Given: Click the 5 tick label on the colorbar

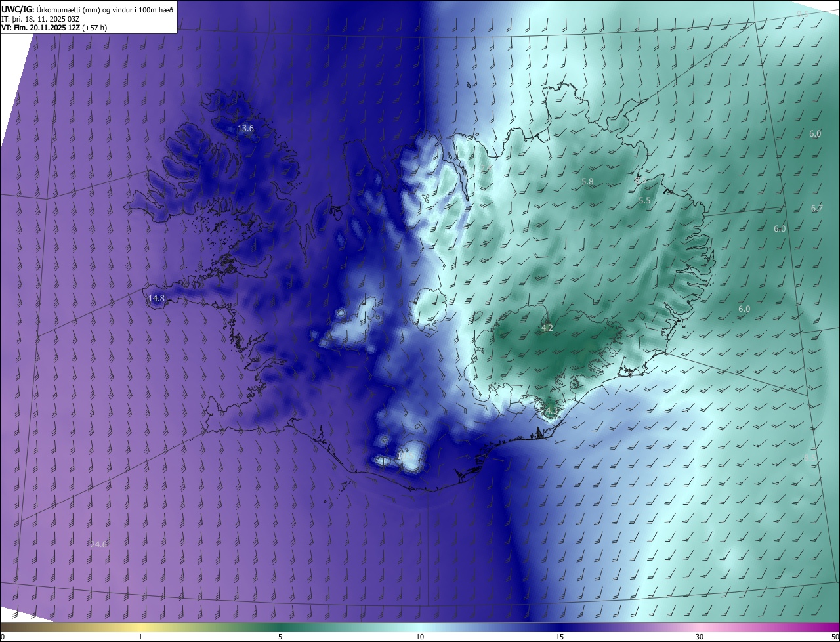Looking at the screenshot, I should coord(280,637).
